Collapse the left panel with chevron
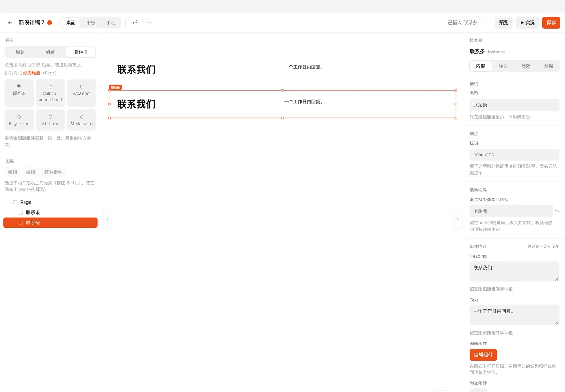The image size is (565, 392). coord(107,219)
